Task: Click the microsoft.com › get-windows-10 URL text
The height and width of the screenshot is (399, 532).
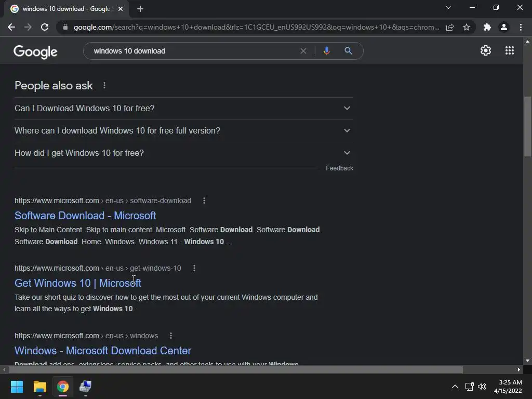Action: point(98,269)
